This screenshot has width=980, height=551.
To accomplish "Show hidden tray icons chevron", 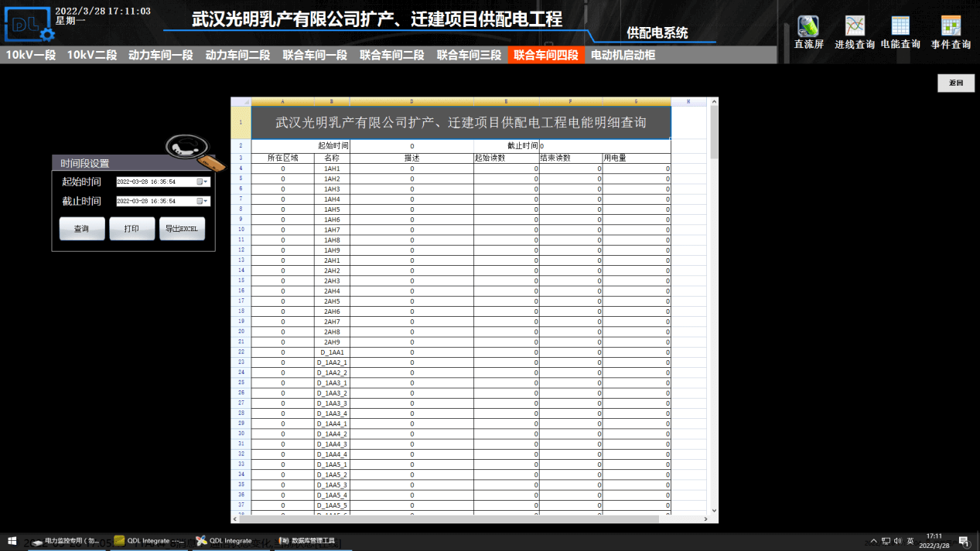I will (x=873, y=541).
